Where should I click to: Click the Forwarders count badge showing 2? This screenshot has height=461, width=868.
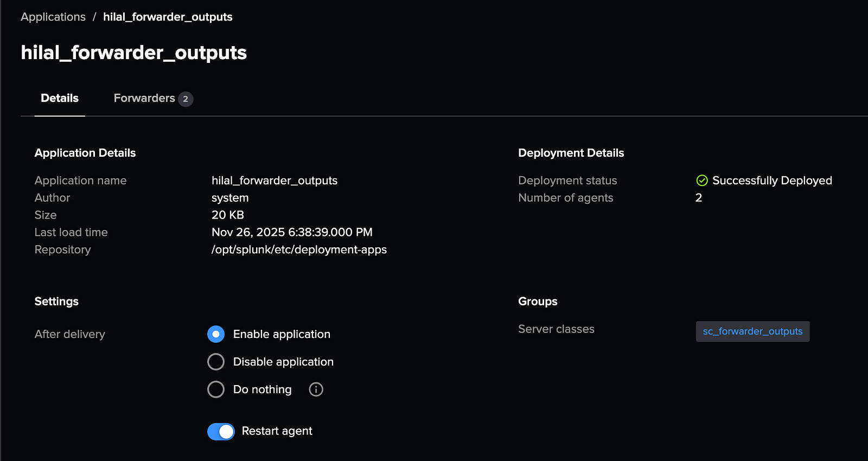tap(186, 99)
